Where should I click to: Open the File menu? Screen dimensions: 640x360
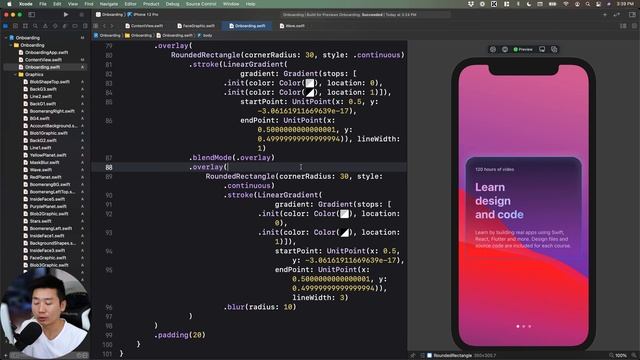(42, 4)
